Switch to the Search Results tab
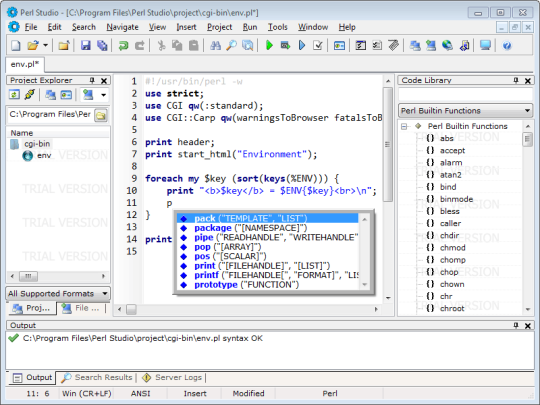Screen dimensions: 540x405 coord(97,377)
